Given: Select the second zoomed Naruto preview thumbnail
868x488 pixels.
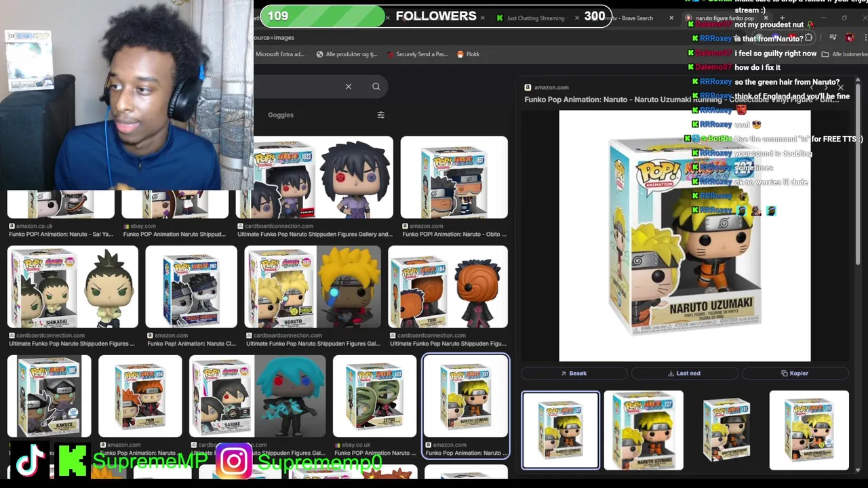Looking at the screenshot, I should pos(644,430).
